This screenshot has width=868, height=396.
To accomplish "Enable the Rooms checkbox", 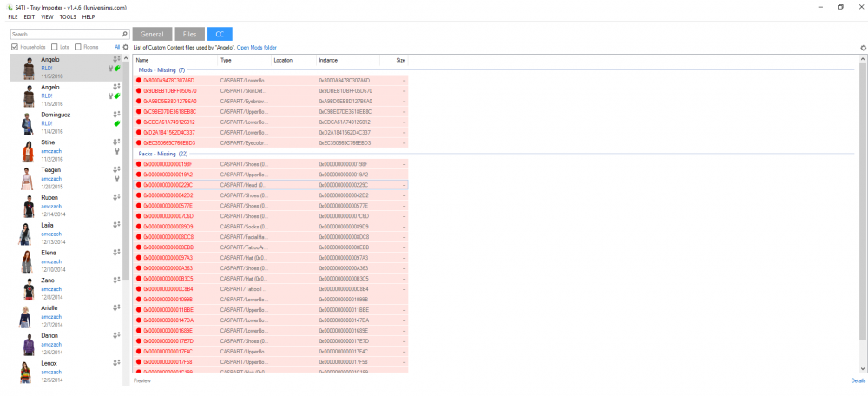I will tap(78, 47).
